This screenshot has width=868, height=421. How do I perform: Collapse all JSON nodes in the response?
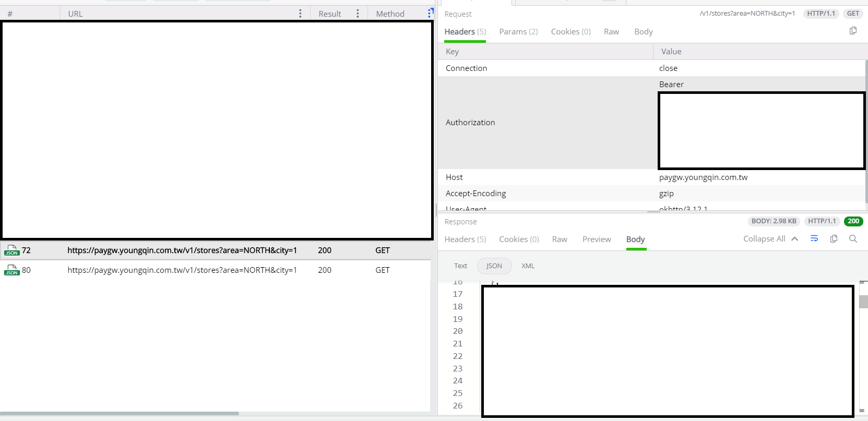tap(770, 238)
